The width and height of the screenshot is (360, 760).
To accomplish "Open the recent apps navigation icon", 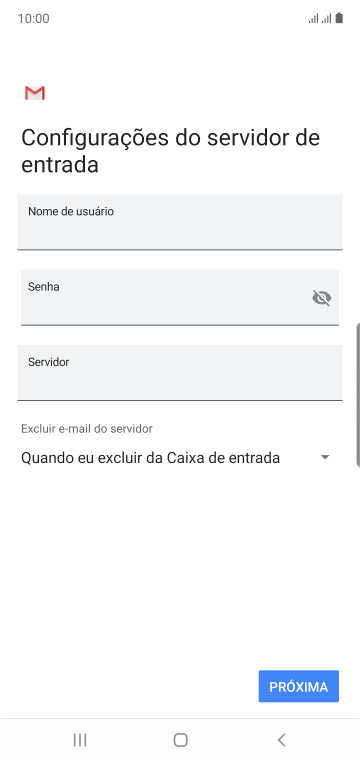I will point(80,740).
